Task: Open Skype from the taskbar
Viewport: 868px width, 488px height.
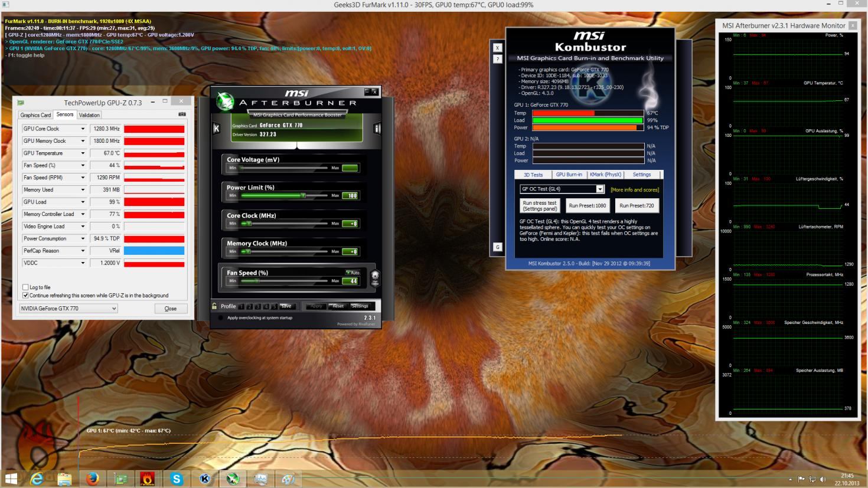Action: pyautogui.click(x=177, y=479)
